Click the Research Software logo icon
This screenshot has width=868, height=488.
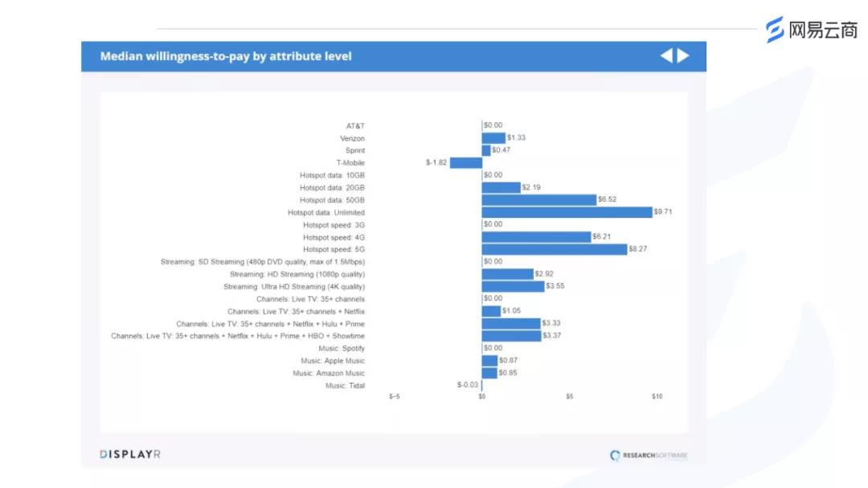click(x=616, y=455)
